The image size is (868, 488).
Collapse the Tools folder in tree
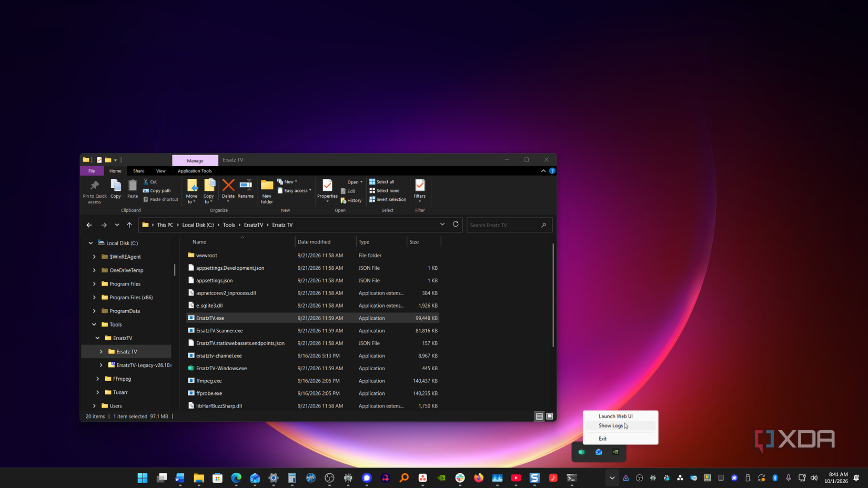pos(94,324)
